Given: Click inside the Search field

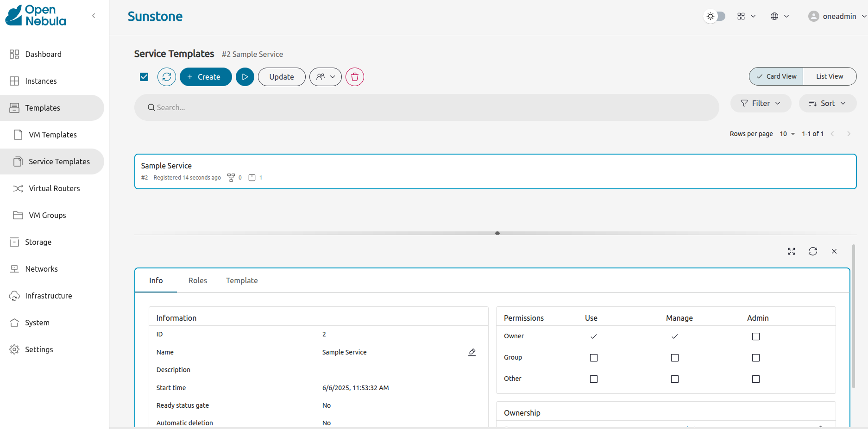Looking at the screenshot, I should pos(324,107).
